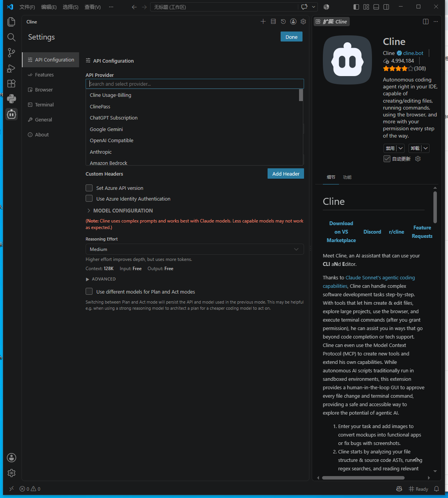This screenshot has width=448, height=498.
Task: Switch to General settings tab
Action: 50,120
